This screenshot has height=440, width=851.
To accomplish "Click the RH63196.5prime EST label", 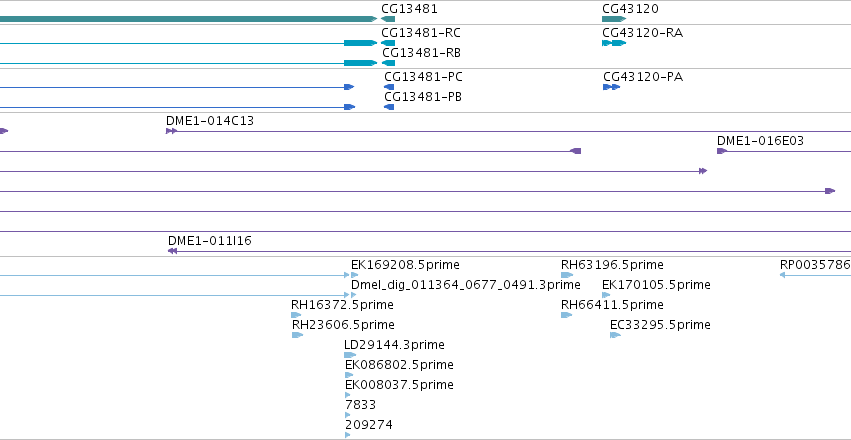I will click(612, 265).
